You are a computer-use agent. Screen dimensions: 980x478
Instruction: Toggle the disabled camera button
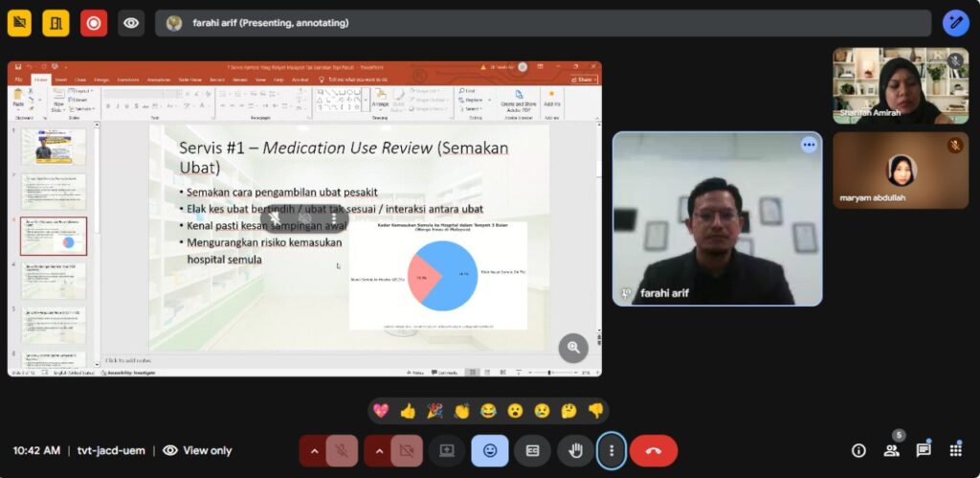pyautogui.click(x=407, y=450)
